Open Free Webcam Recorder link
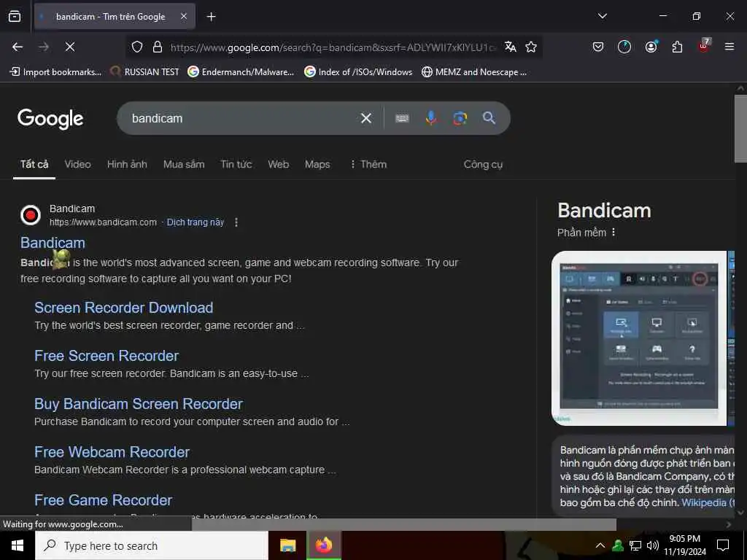747x560 pixels. (112, 452)
